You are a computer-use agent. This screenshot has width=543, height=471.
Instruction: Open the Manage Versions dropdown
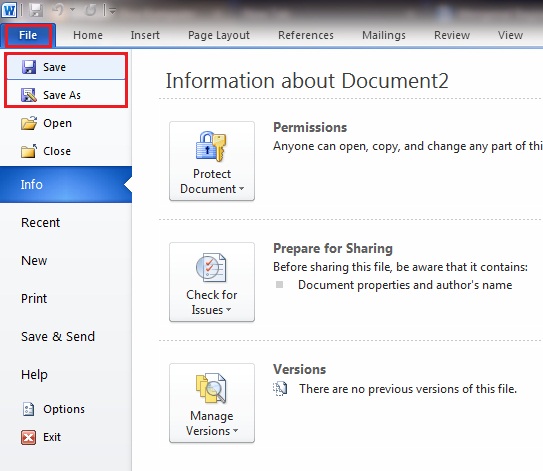(x=212, y=403)
